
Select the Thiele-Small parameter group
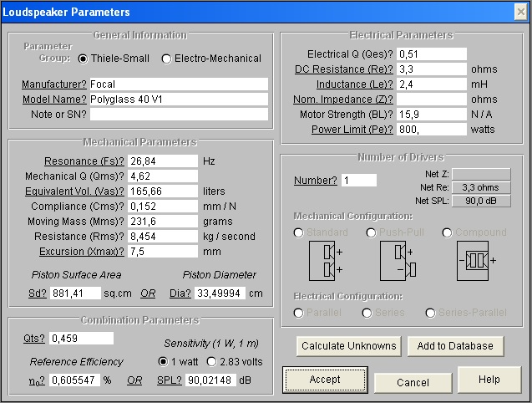click(84, 59)
